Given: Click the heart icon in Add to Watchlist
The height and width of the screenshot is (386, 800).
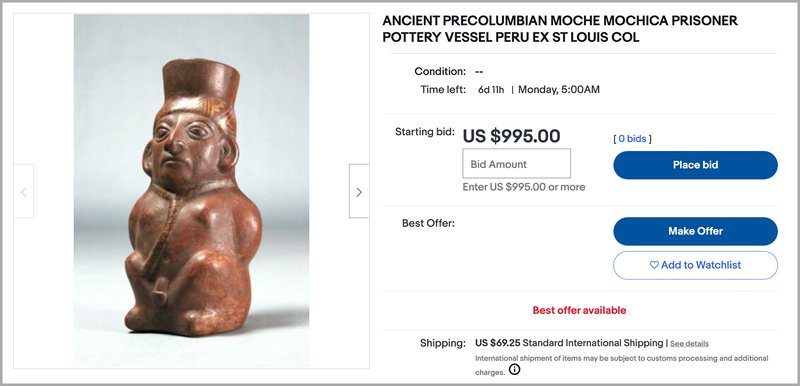Looking at the screenshot, I should [x=654, y=265].
